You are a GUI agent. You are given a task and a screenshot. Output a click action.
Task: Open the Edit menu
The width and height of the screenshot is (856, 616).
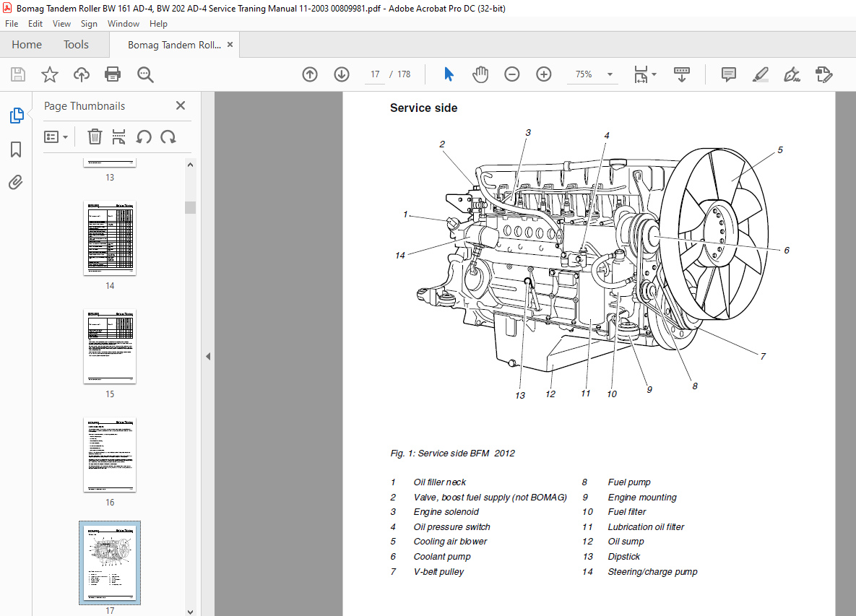[x=35, y=23]
